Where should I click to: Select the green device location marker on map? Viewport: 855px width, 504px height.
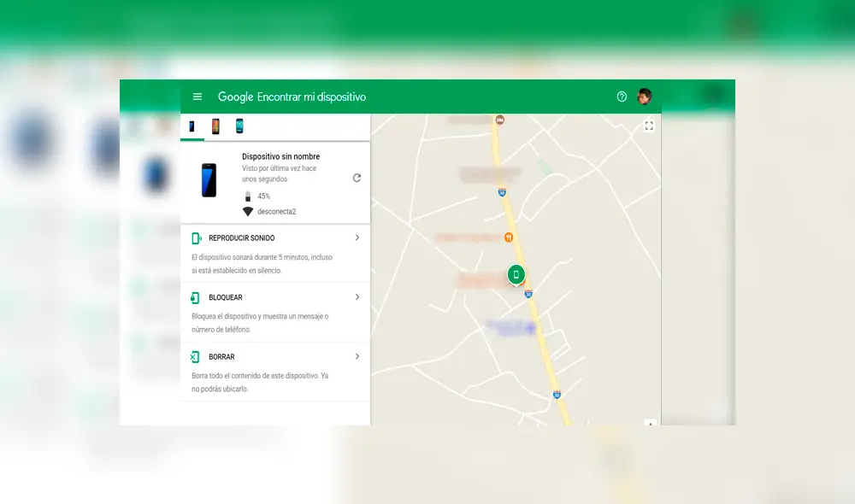(516, 274)
